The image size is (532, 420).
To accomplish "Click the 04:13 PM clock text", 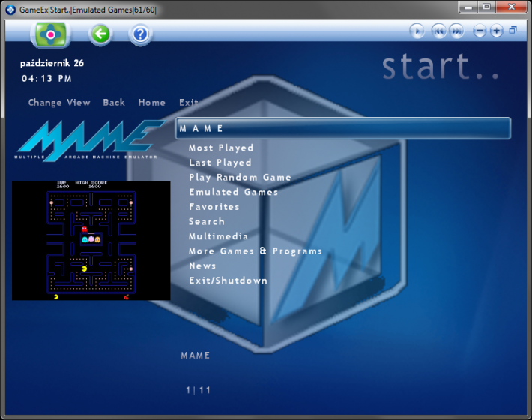I will point(46,79).
